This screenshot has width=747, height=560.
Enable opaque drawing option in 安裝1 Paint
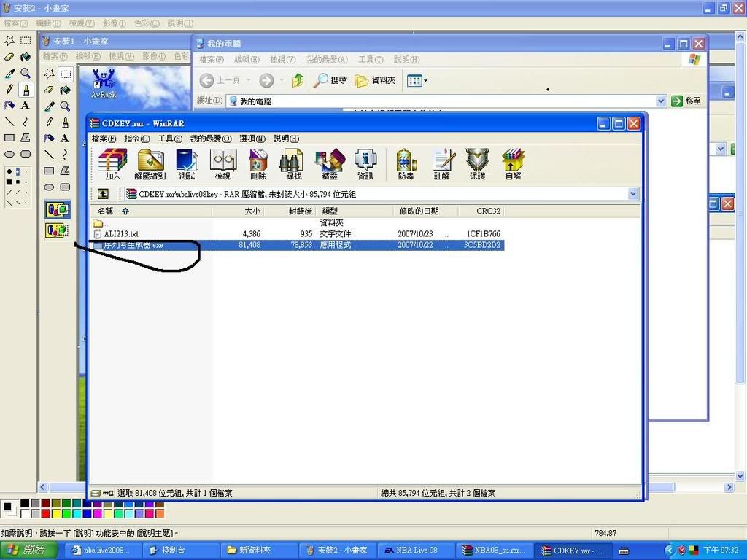click(x=57, y=209)
